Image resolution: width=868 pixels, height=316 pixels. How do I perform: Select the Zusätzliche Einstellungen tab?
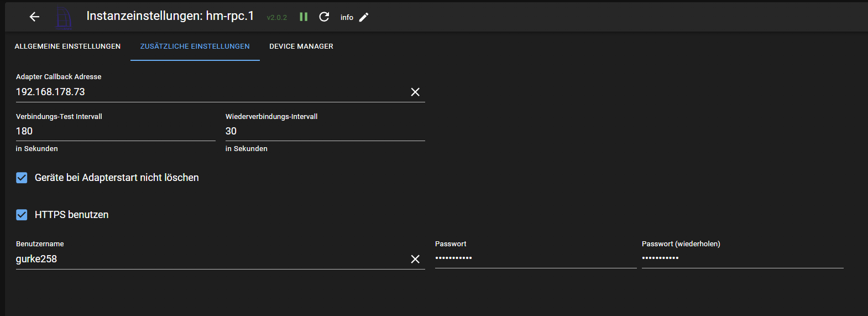[195, 46]
